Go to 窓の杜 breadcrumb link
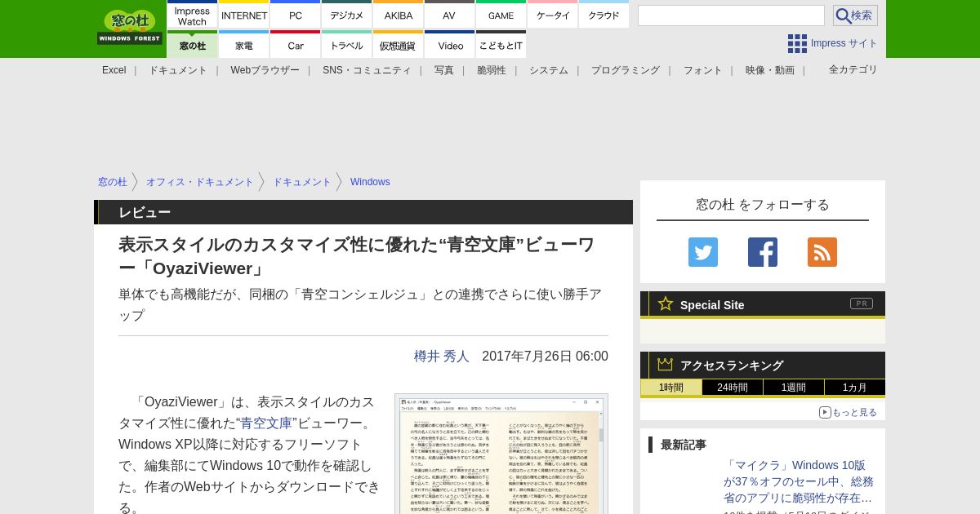This screenshot has height=514, width=980. click(113, 182)
